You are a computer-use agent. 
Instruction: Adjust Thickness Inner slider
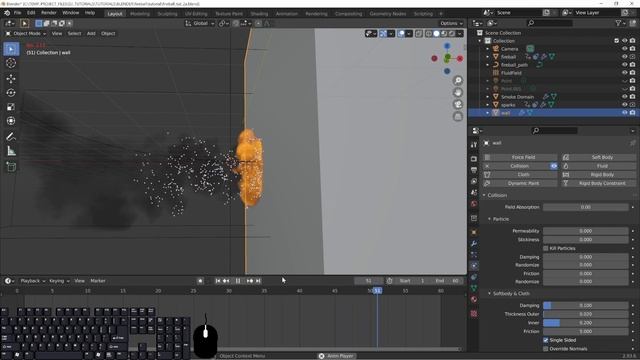(586, 323)
